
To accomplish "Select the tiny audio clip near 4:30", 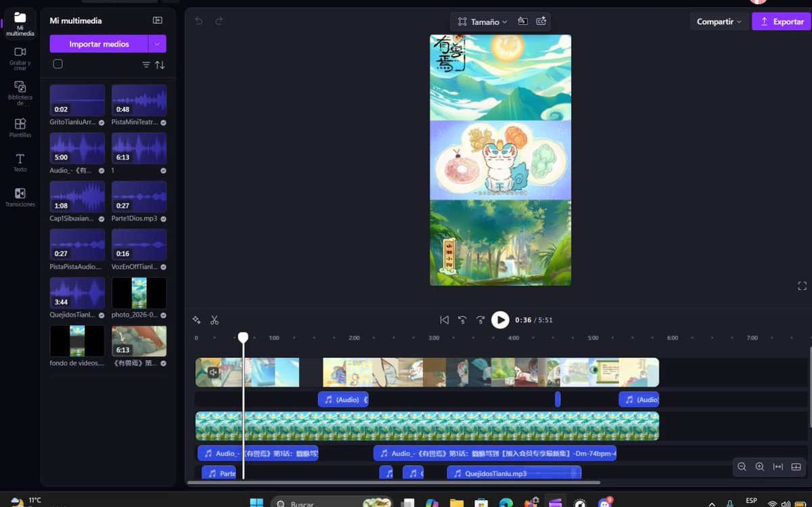I will tap(558, 399).
